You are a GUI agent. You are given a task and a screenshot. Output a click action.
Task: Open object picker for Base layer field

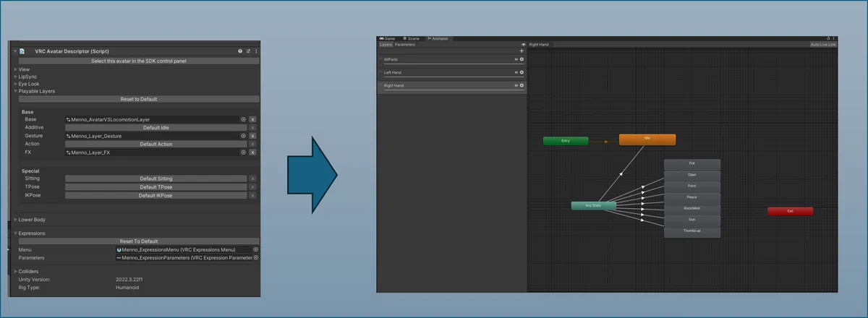click(x=243, y=119)
